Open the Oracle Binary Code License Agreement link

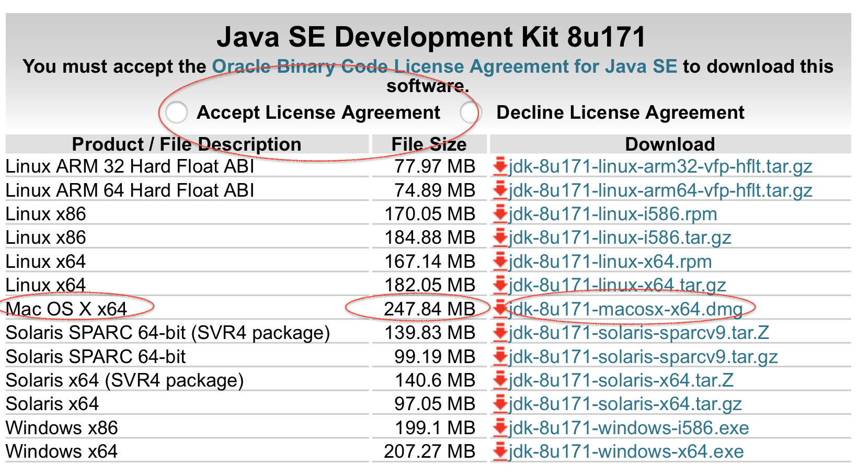(444, 66)
